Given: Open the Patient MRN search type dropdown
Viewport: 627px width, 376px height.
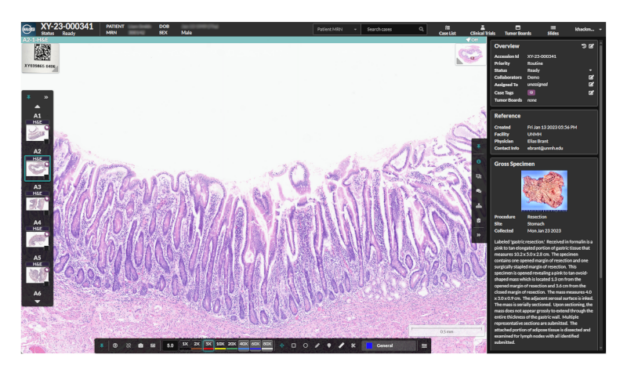Looking at the screenshot, I should coord(336,29).
